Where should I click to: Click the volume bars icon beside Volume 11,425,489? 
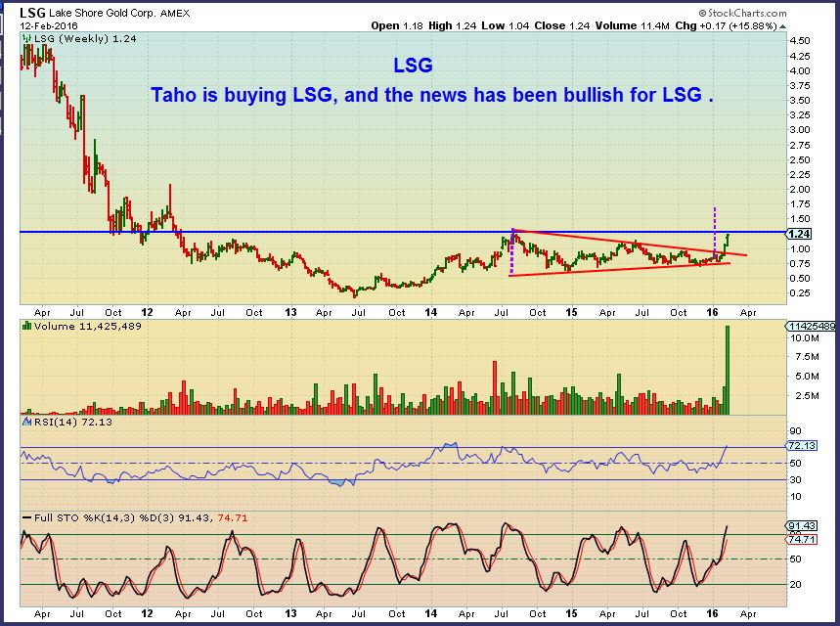[26, 326]
